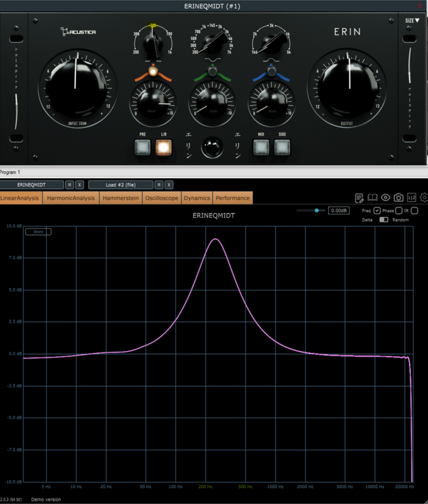Adjust the blue gain slider
Image resolution: width=428 pixels, height=504 pixels.
coord(317,210)
